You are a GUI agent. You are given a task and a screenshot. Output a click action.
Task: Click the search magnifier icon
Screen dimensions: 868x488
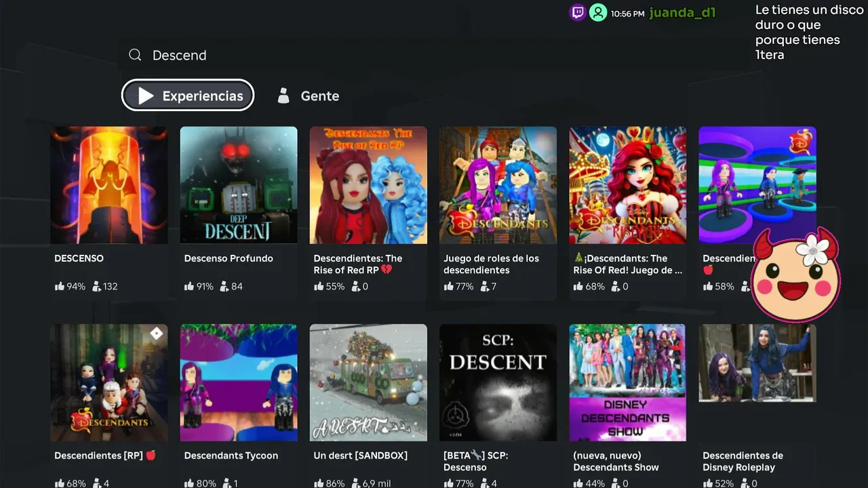click(x=135, y=55)
